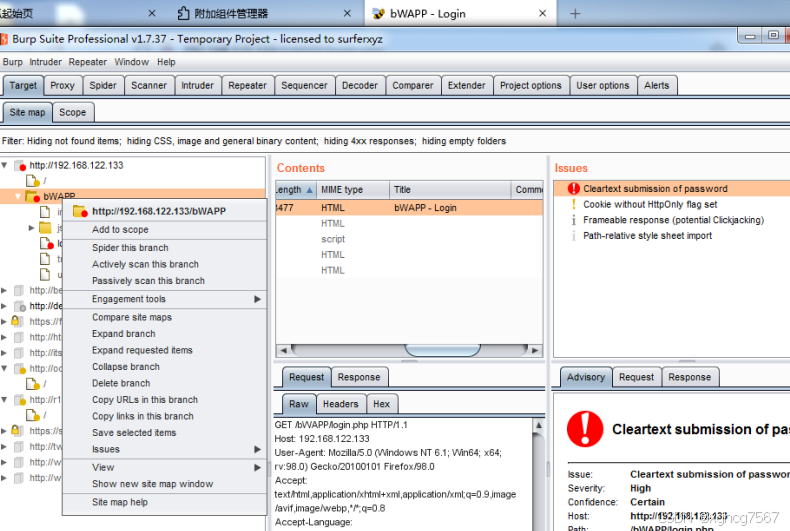The width and height of the screenshot is (790, 531).
Task: Collapse the http://r1 host node
Action: coord(4,400)
